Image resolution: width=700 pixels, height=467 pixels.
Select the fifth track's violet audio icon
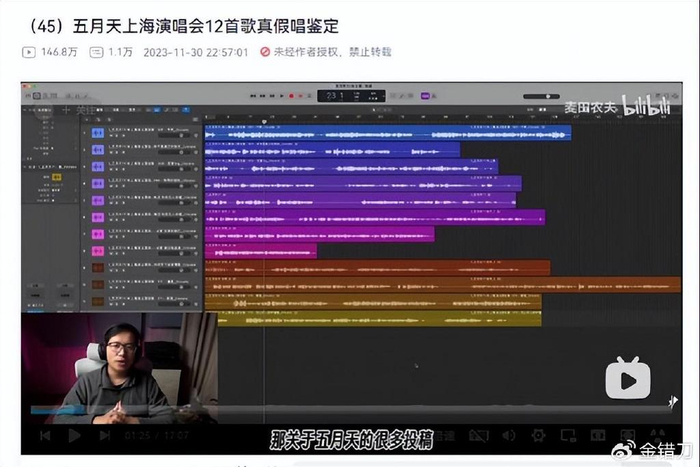[x=98, y=200]
